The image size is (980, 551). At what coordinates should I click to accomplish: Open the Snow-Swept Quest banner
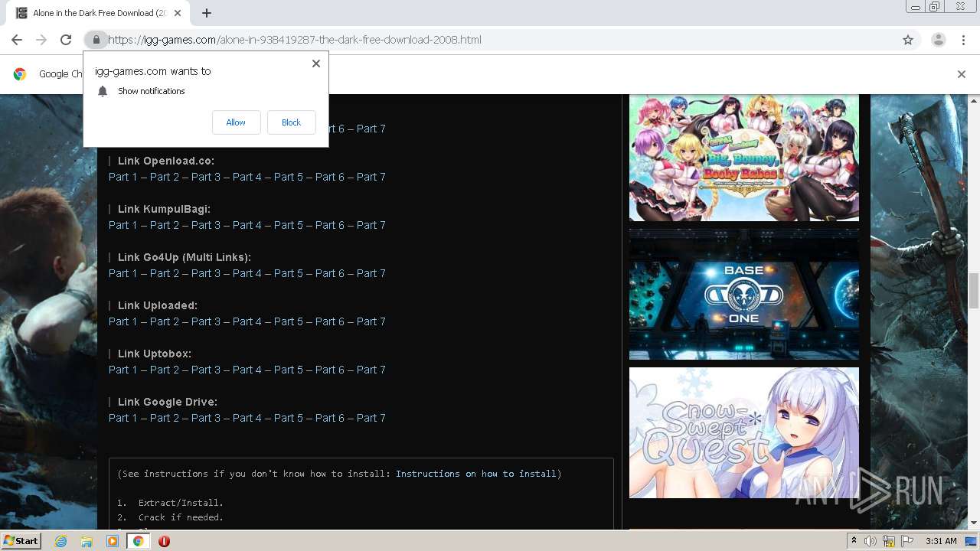tap(744, 432)
